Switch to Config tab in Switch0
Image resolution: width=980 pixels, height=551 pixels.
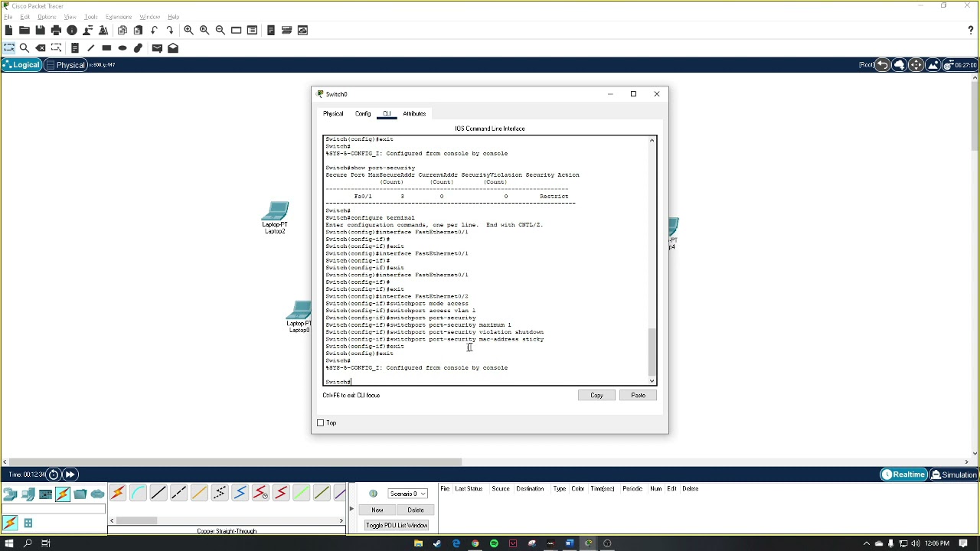(x=363, y=114)
